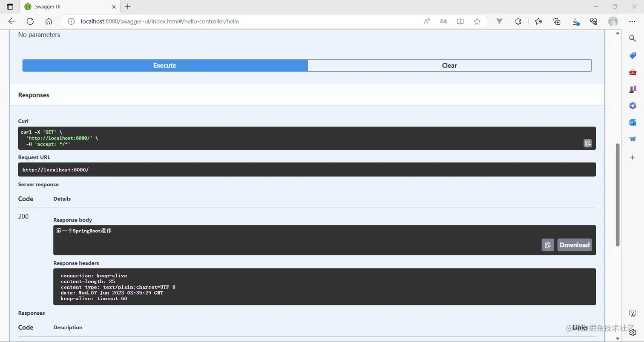Click the "Response body" label
Viewport: 644px width, 342px height.
pyautogui.click(x=73, y=220)
